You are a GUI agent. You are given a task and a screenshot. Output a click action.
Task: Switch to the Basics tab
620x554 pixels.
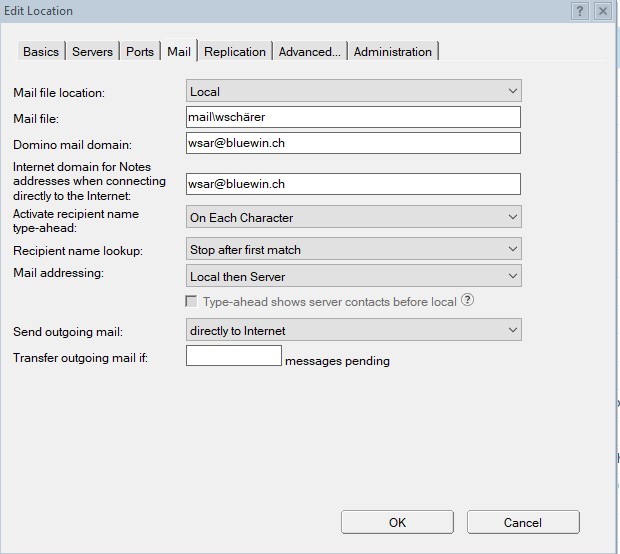pyautogui.click(x=41, y=52)
